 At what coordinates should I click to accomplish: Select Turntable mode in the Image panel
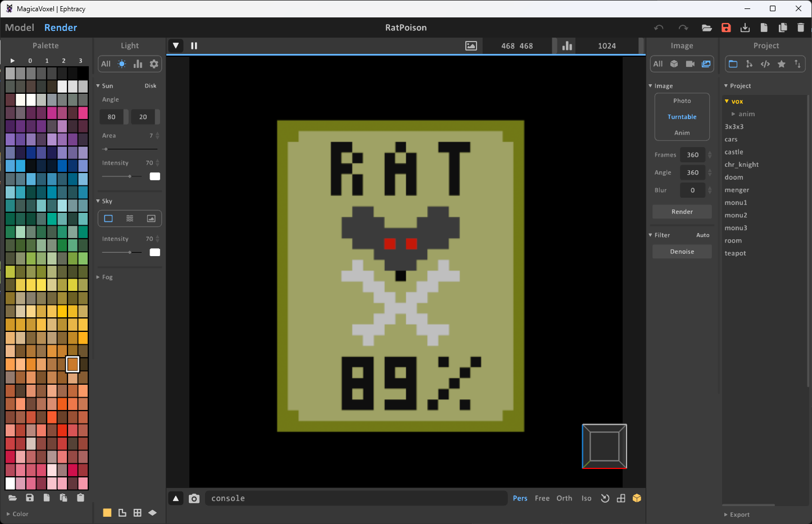click(682, 117)
